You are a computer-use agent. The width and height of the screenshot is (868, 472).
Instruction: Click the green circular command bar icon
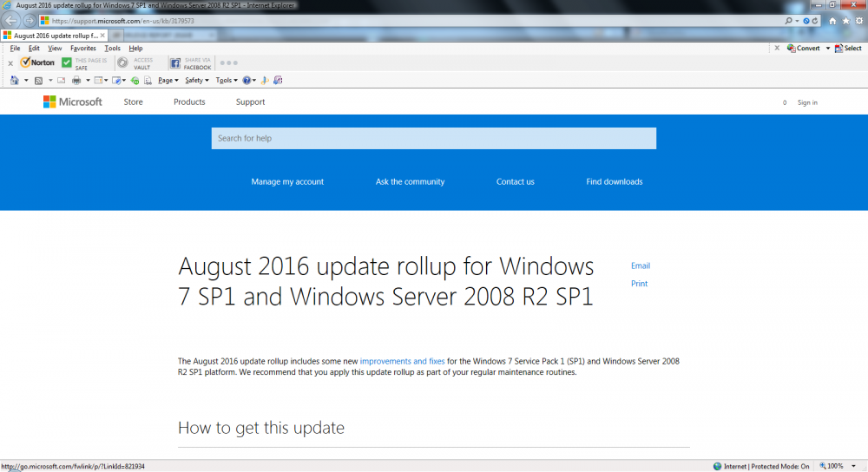(135, 81)
